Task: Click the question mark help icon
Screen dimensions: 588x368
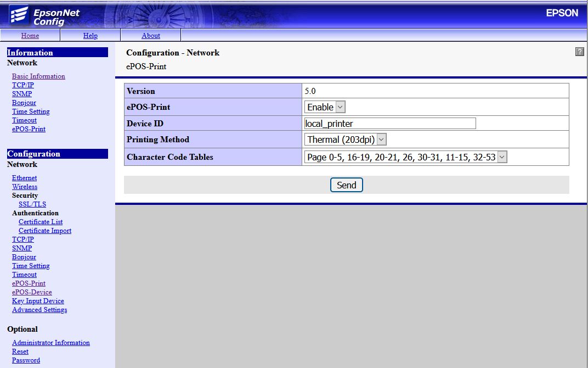Action: [x=579, y=52]
